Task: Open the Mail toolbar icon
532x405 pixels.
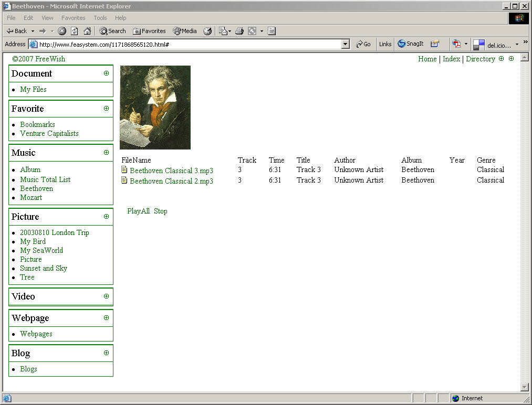Action: (x=223, y=31)
